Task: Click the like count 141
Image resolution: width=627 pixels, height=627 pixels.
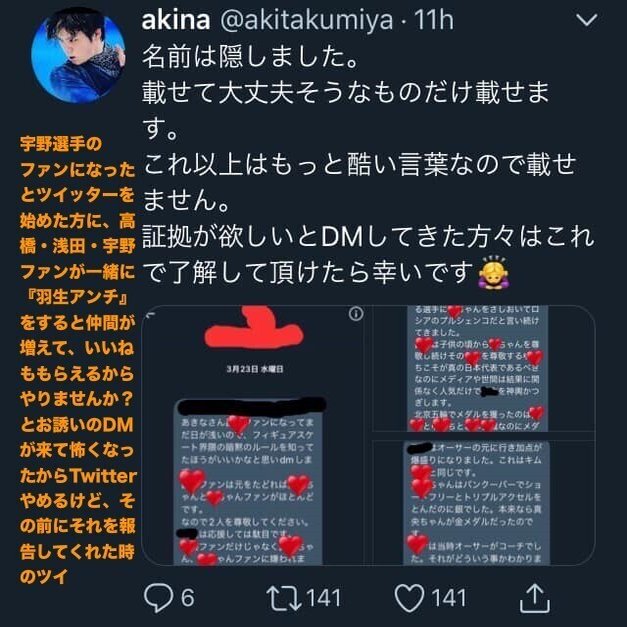Action: 449,598
